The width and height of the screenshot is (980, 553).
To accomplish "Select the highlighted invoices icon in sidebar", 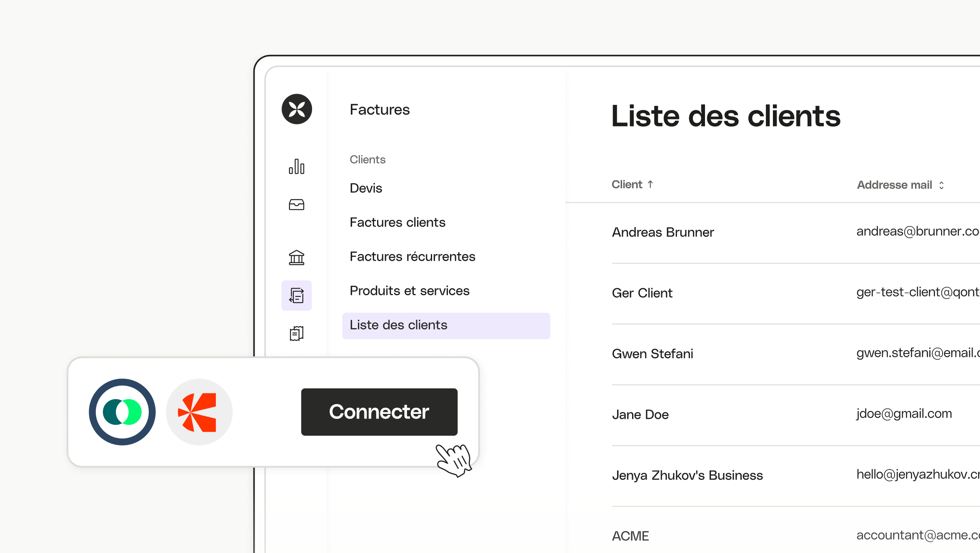I will tap(297, 295).
